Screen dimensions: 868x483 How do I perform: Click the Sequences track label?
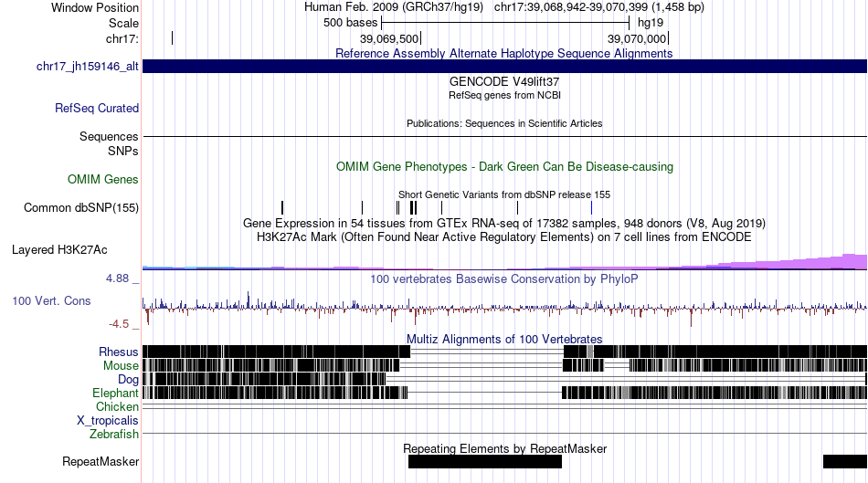coord(109,136)
